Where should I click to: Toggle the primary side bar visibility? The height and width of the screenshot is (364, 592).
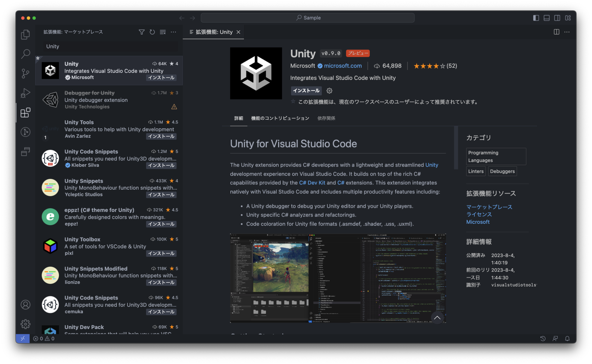[536, 18]
